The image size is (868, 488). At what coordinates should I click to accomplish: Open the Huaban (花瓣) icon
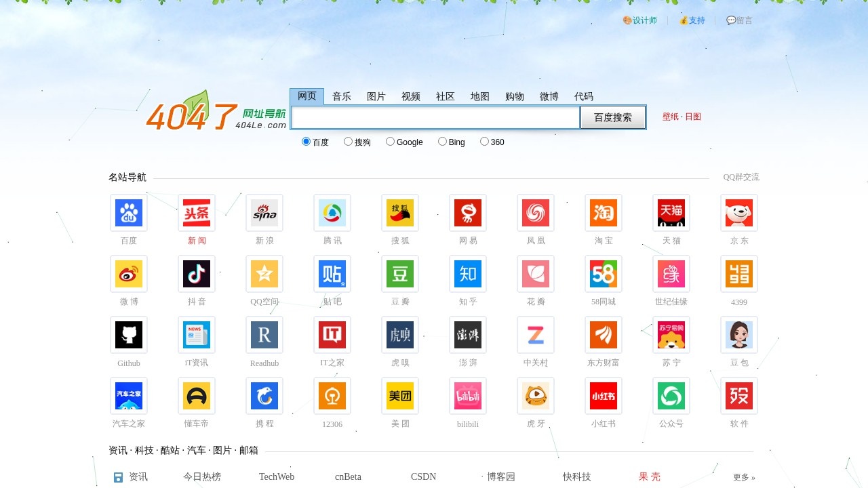[x=536, y=274]
